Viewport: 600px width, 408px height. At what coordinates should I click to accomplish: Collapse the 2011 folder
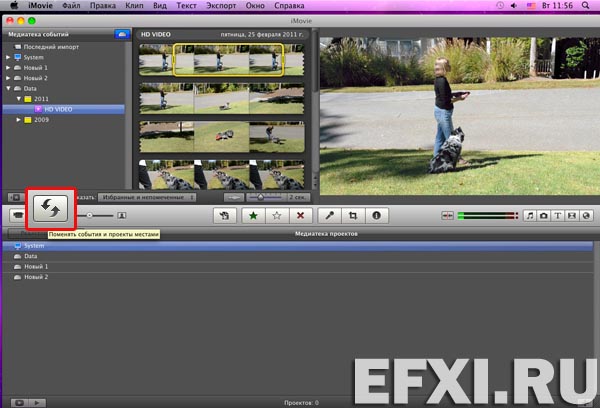tap(18, 99)
